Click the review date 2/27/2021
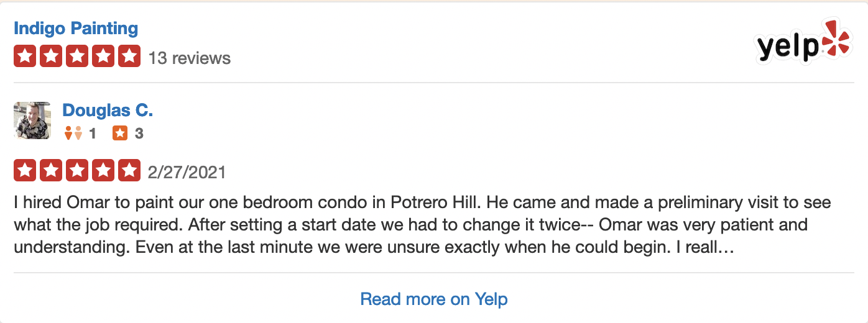 (187, 172)
